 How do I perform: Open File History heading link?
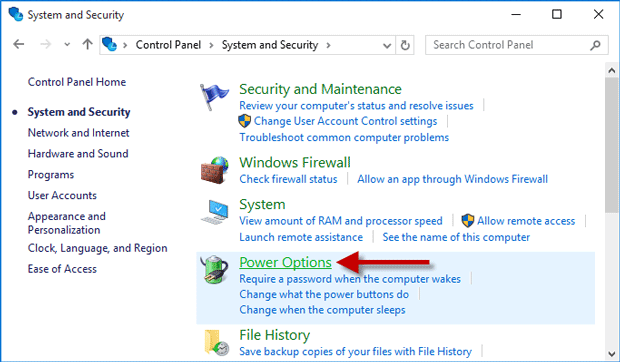tap(274, 335)
